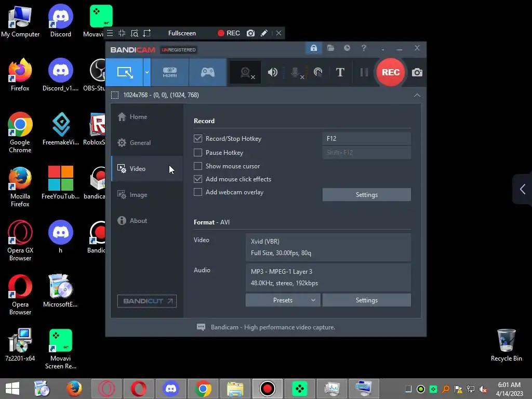Toggle Add mouse click effects checkbox
The width and height of the screenshot is (532, 399).
pyautogui.click(x=198, y=179)
